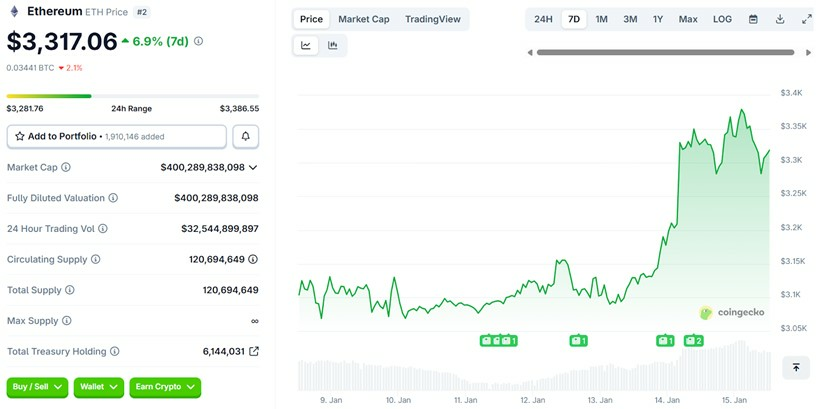
Task: Select the line chart view icon
Action: (x=306, y=45)
